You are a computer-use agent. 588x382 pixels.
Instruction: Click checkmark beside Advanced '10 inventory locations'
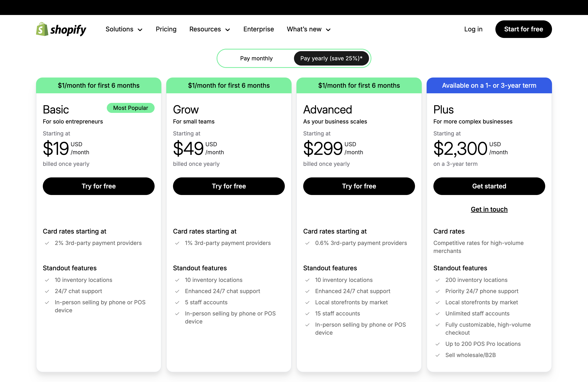point(307,280)
